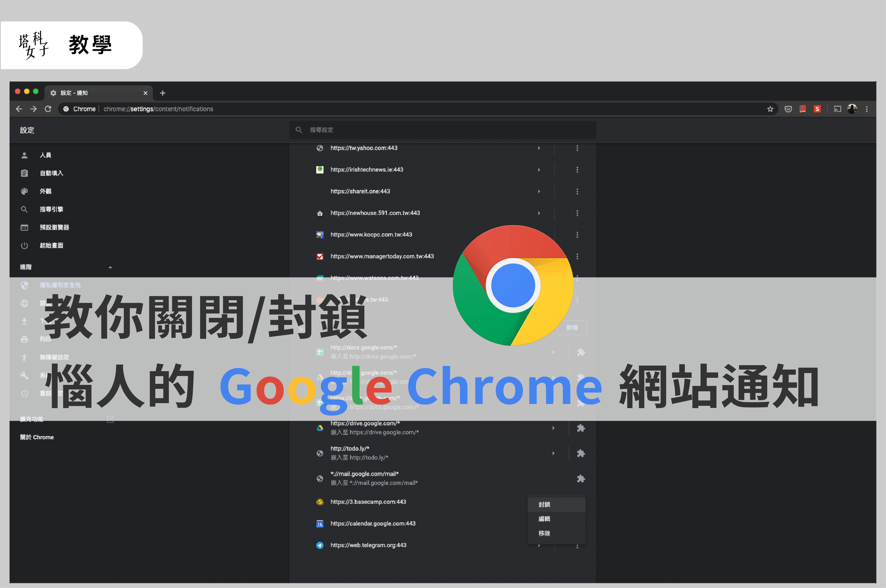Expand details arrow for irishtechnews.ie
Image resolution: width=886 pixels, height=588 pixels.
tap(539, 170)
